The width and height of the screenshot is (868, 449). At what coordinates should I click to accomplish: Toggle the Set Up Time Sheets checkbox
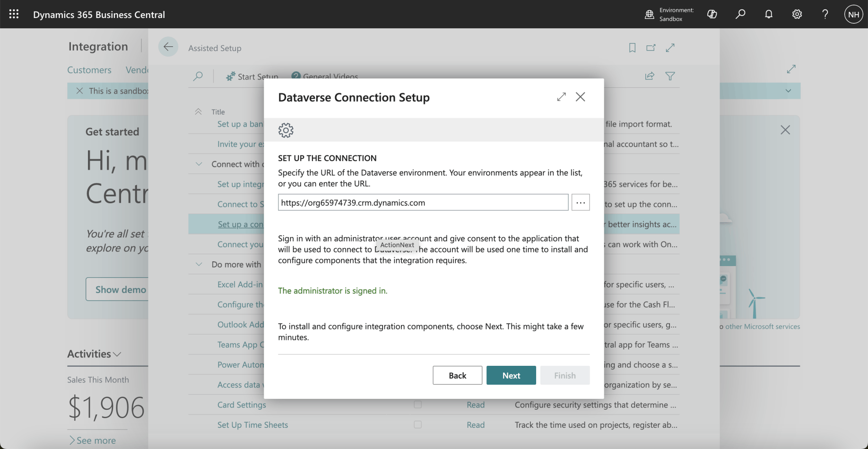coord(417,425)
